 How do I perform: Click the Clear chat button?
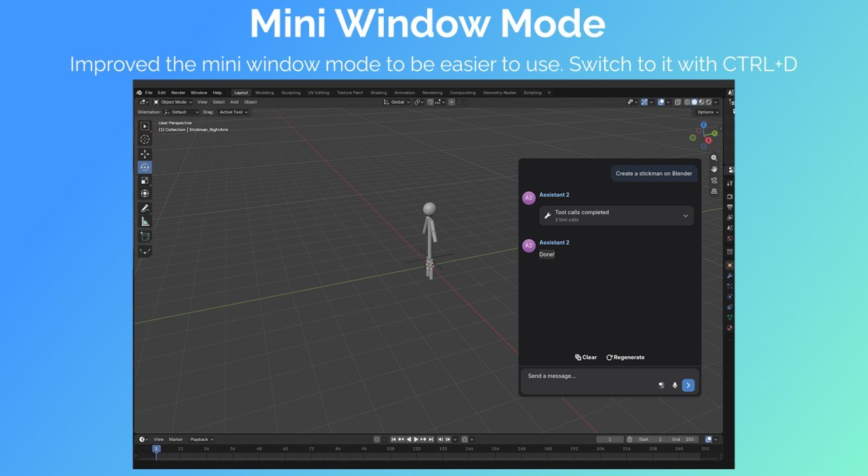(586, 357)
